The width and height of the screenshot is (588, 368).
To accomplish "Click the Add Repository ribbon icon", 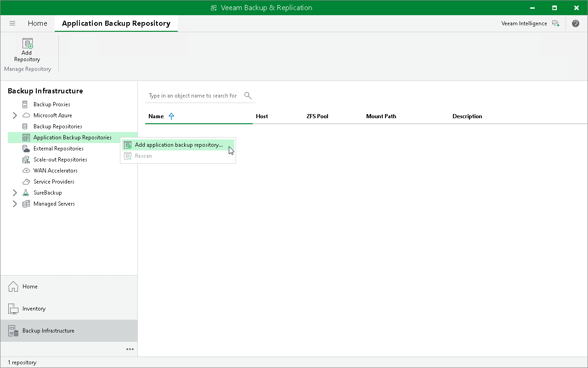I will [x=27, y=44].
